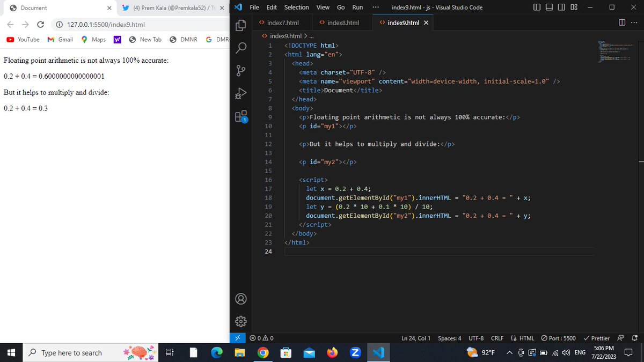Change end of line sequence CRLF
The width and height of the screenshot is (644, 362).
tap(497, 338)
